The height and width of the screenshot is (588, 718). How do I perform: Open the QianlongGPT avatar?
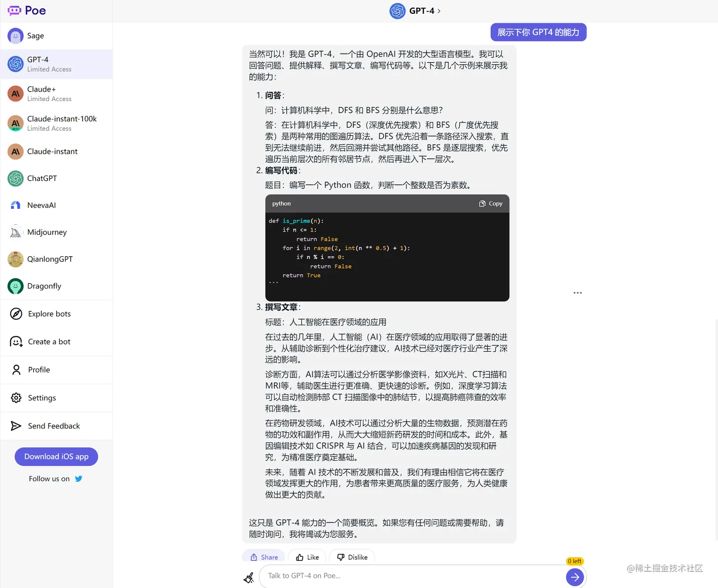pyautogui.click(x=16, y=259)
